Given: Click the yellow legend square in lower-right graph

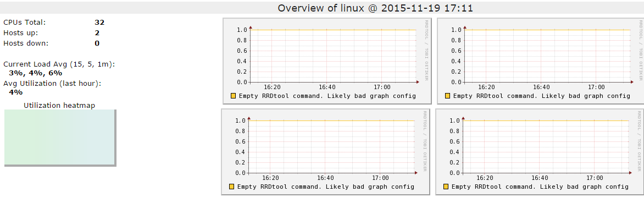Looking at the screenshot, I should pos(446,187).
